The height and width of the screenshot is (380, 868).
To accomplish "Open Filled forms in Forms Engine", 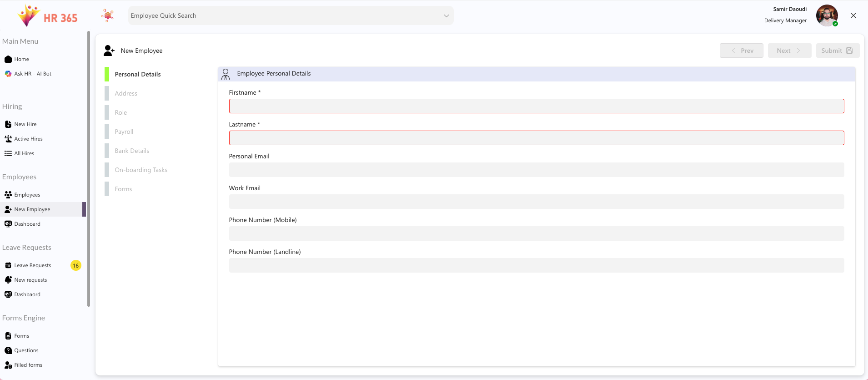I will [x=28, y=365].
